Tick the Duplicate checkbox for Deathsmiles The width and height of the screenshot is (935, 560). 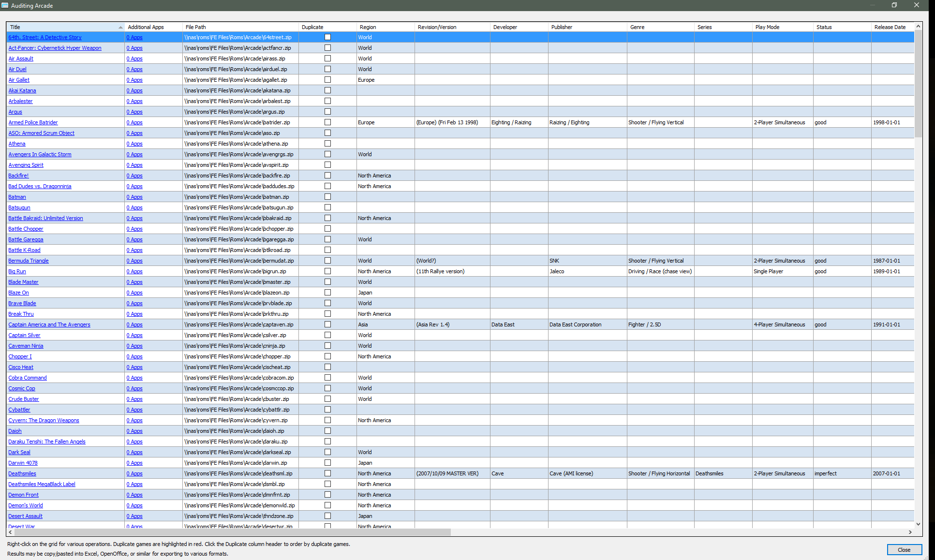coord(327,473)
